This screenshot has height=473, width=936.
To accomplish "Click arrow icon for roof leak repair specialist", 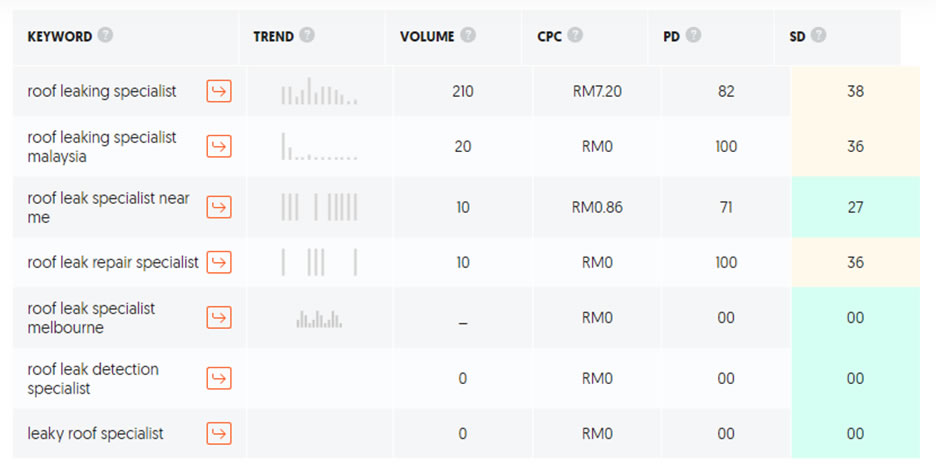I will [x=219, y=262].
